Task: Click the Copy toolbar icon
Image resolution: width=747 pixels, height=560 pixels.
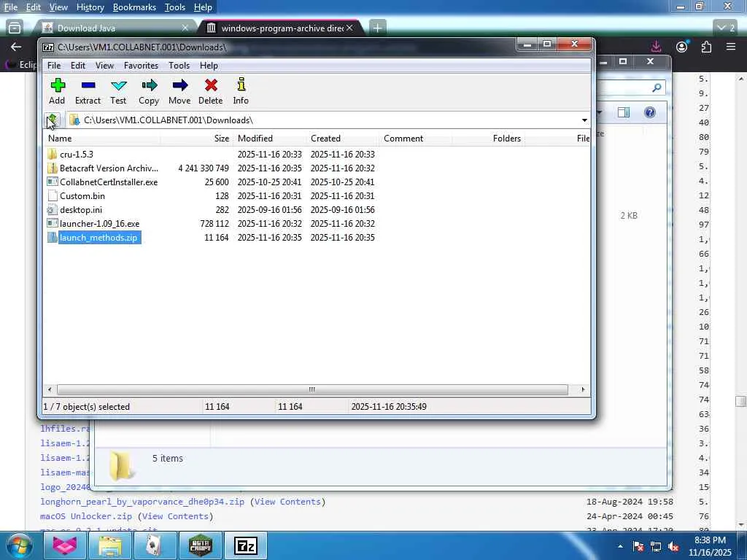Action: 149,91
